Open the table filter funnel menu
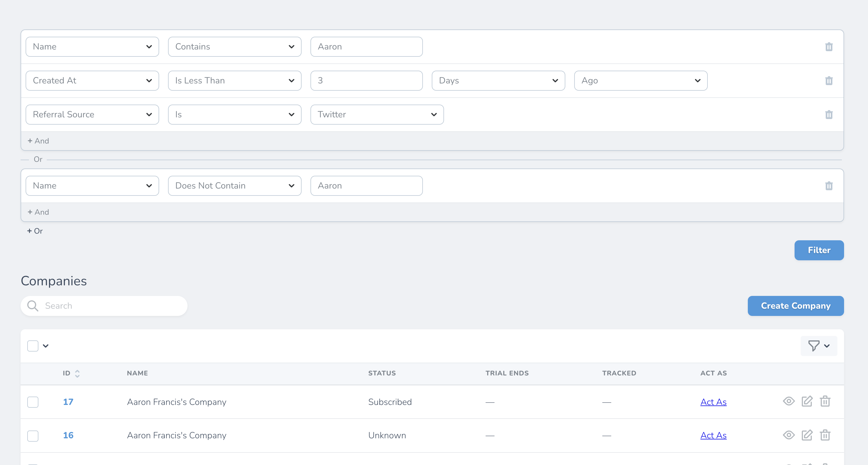 pyautogui.click(x=818, y=346)
